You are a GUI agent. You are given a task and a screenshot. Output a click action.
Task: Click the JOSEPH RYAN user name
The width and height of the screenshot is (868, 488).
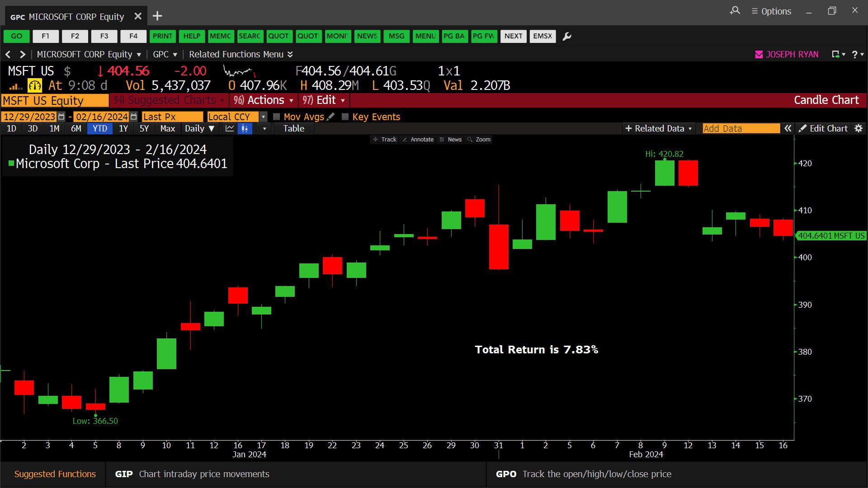pos(792,54)
